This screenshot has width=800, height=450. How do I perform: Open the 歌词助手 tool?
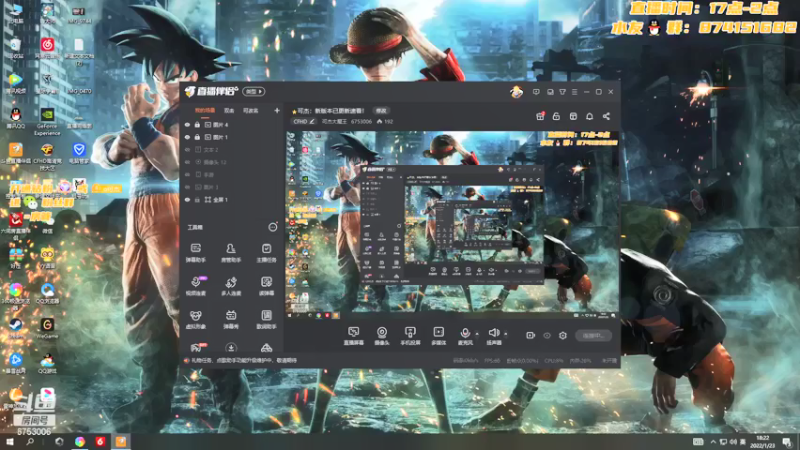pos(266,319)
